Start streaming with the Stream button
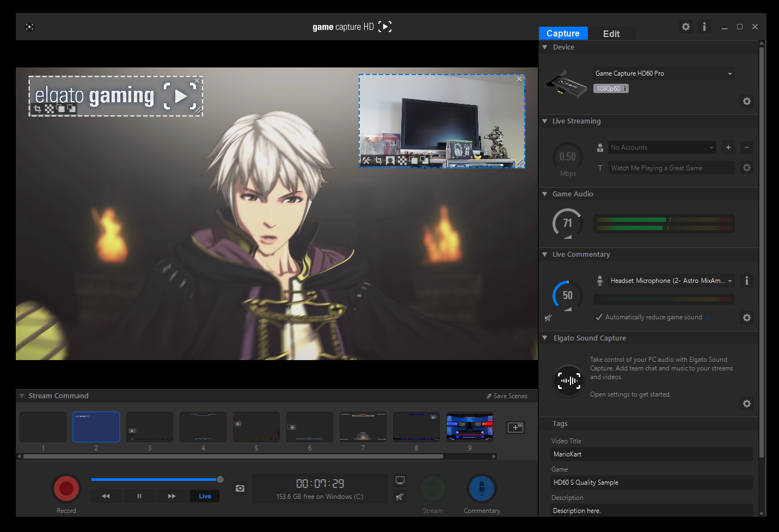Image resolution: width=779 pixels, height=532 pixels. 432,489
